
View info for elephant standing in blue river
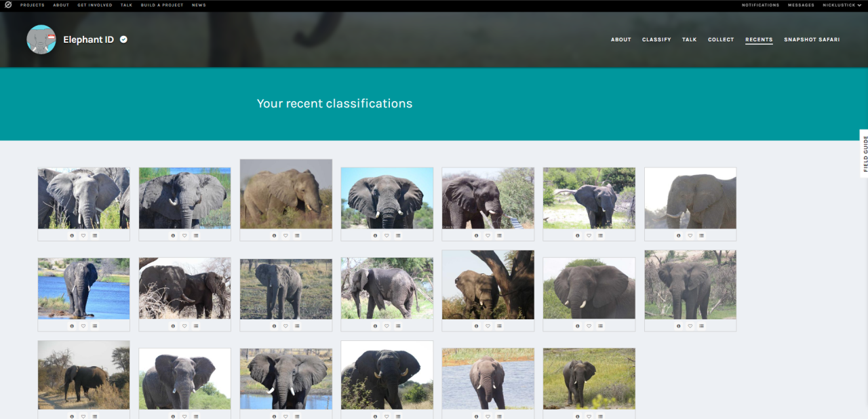pos(72,325)
